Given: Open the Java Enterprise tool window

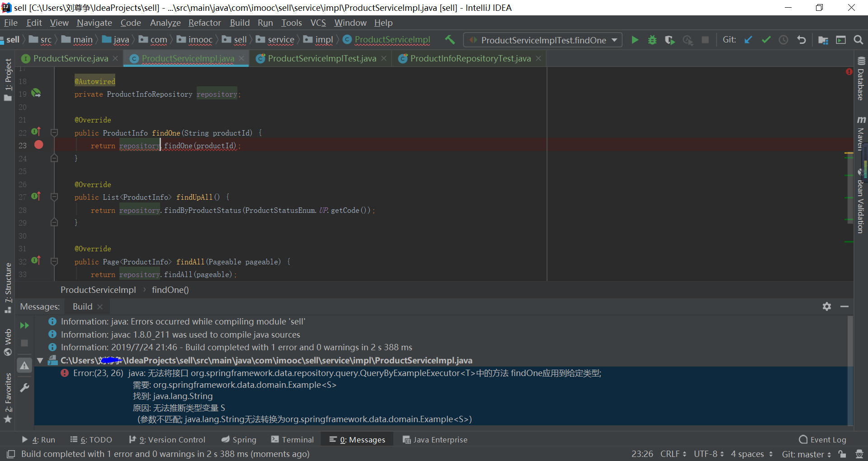Looking at the screenshot, I should click(x=435, y=440).
